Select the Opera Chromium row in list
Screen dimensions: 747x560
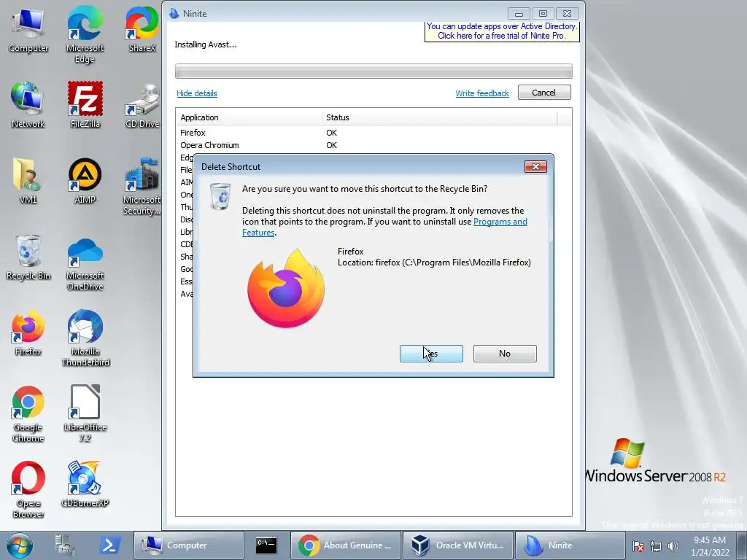tap(373, 145)
